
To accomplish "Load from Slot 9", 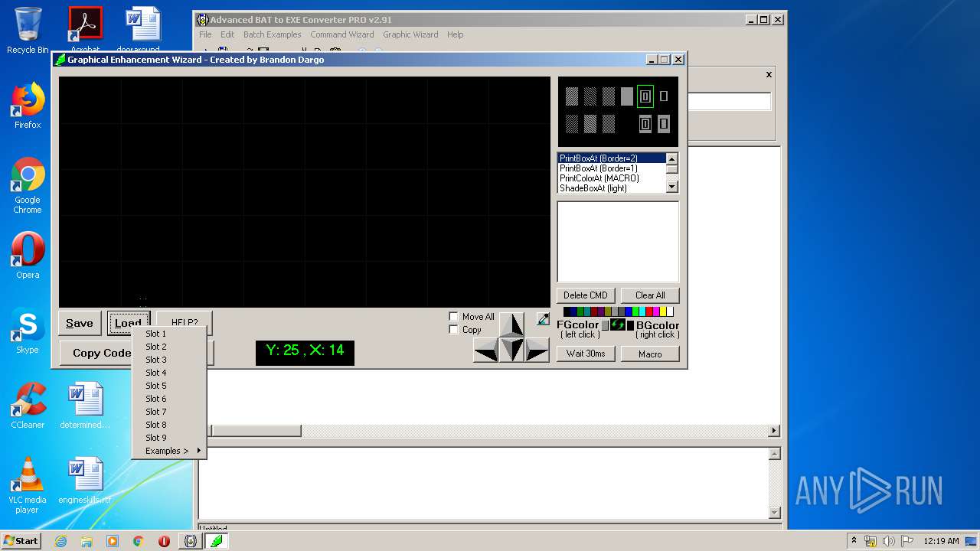I will point(169,438).
